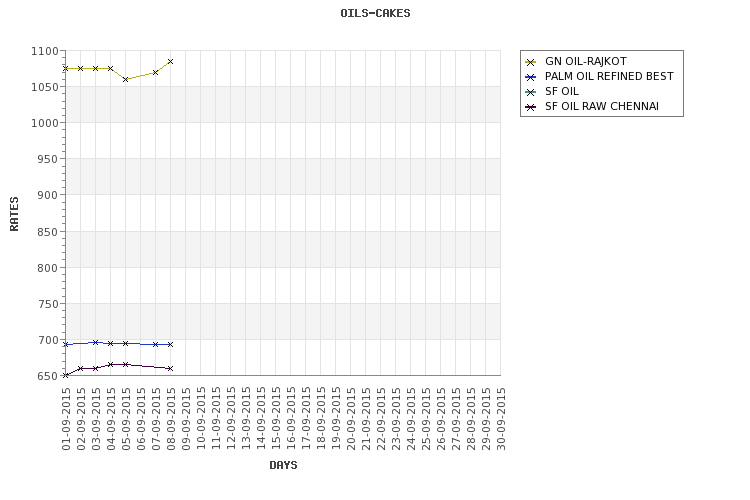
Task: Click the 01-09-2015 date axis label
Action: (x=66, y=419)
